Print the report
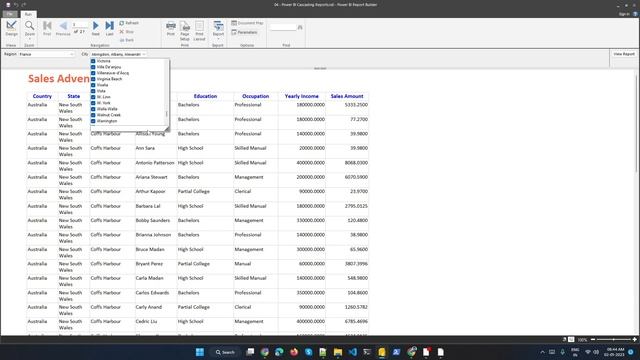This screenshot has width=640, height=360. click(x=171, y=29)
